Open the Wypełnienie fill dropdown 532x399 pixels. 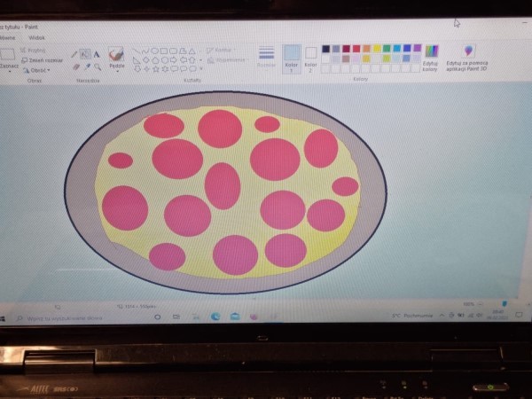tap(227, 60)
